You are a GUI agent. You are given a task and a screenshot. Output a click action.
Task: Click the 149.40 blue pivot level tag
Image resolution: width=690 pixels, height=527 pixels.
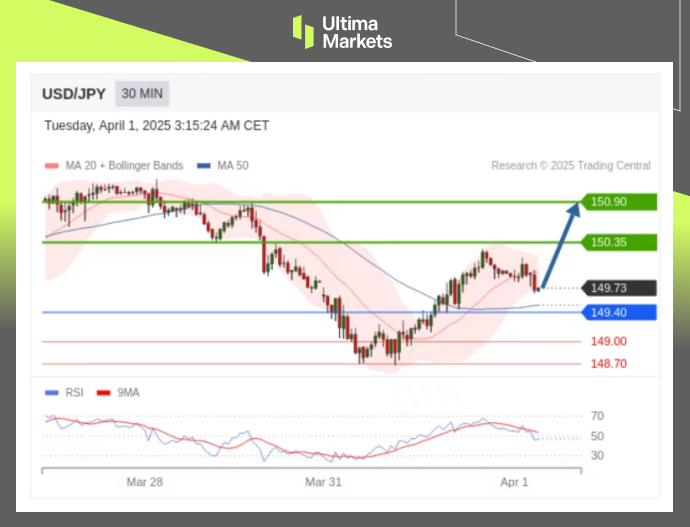click(x=620, y=313)
